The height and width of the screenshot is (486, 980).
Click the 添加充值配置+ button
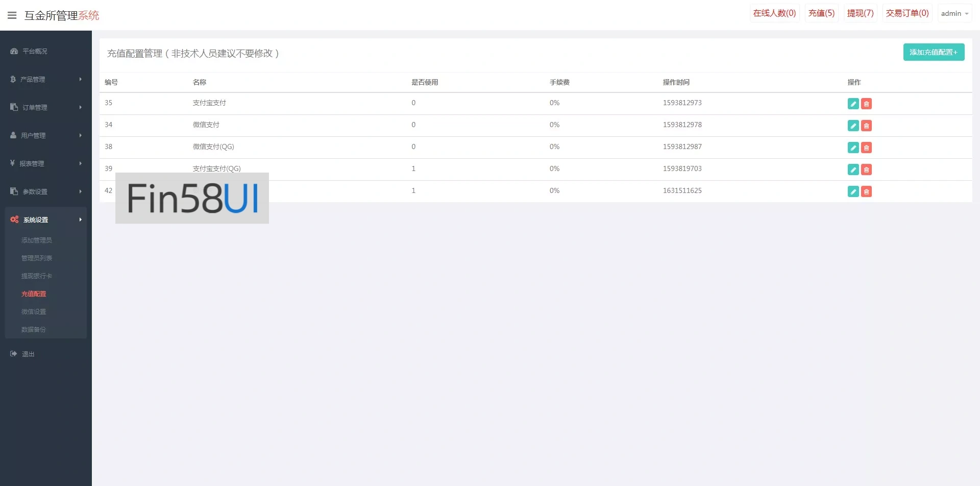[934, 52]
